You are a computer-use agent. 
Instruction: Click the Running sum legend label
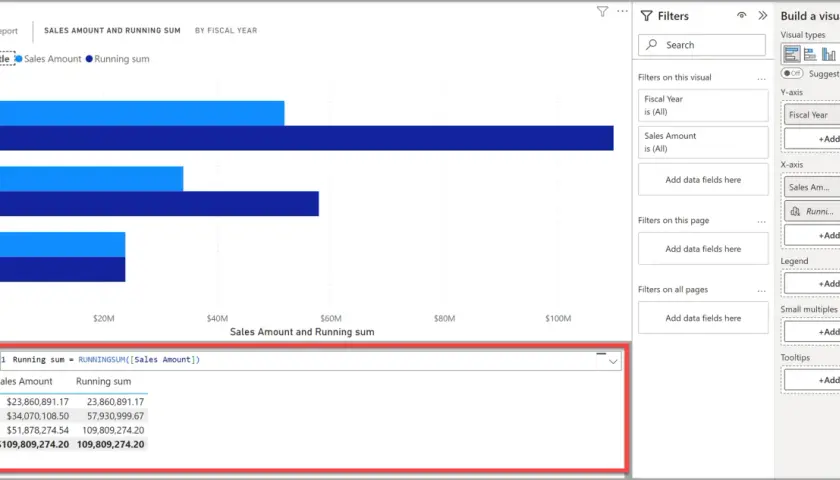point(122,59)
